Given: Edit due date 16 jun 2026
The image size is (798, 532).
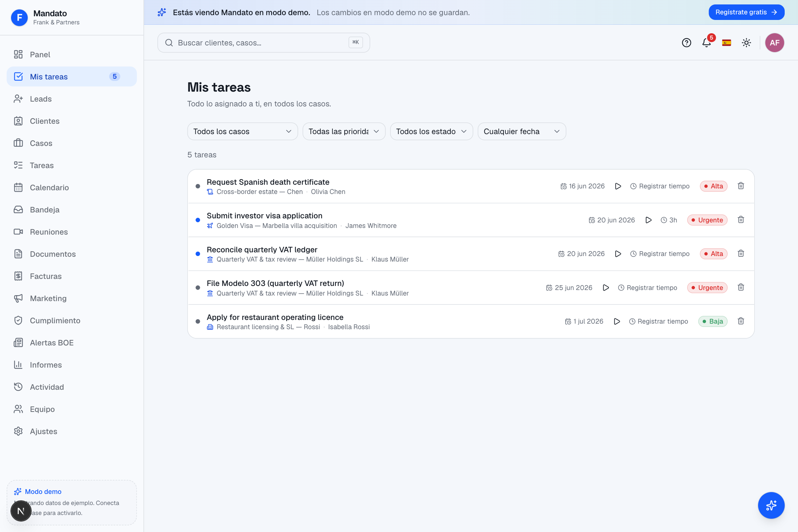Looking at the screenshot, I should (582, 186).
